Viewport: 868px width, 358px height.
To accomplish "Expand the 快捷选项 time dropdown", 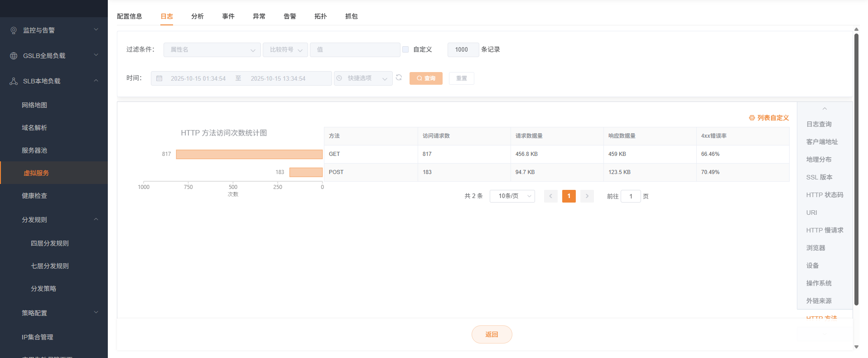I will pos(363,78).
